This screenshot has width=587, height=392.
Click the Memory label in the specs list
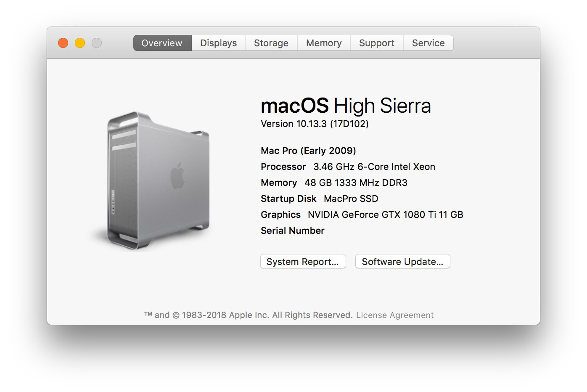279,183
